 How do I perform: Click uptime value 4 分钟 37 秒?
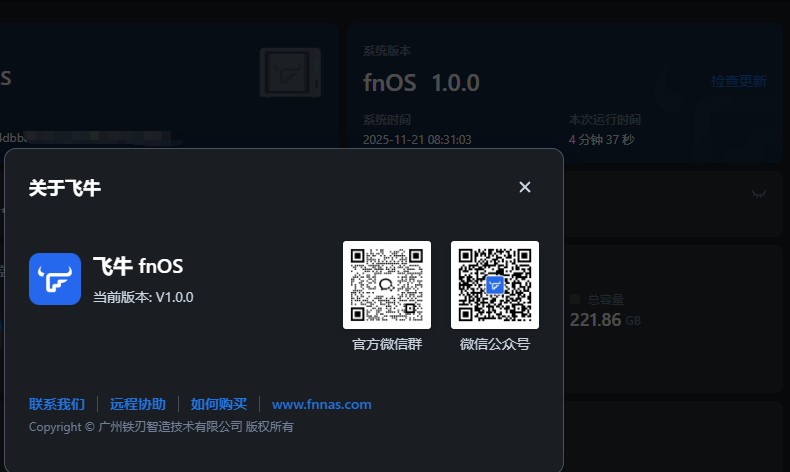pyautogui.click(x=602, y=140)
